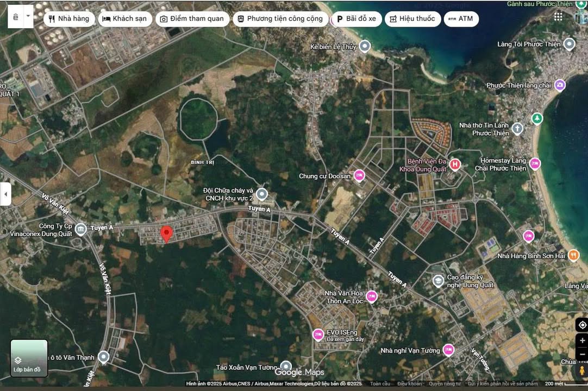This screenshot has height=391, width=588.
Task: Zoom in with the plus button
Action: coord(582,340)
